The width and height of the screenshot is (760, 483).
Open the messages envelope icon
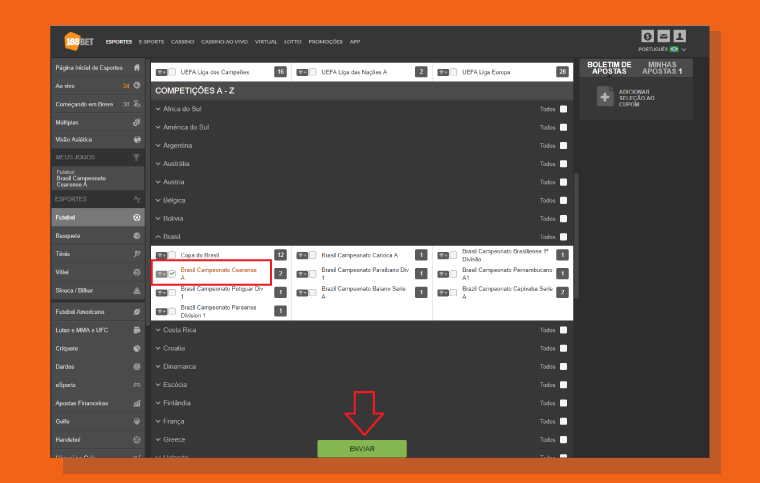[x=664, y=36]
